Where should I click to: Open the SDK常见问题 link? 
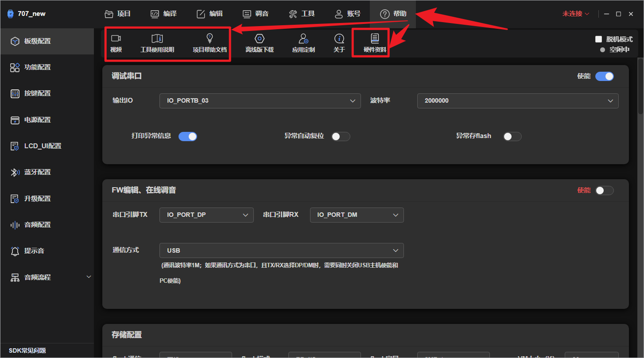(x=27, y=351)
